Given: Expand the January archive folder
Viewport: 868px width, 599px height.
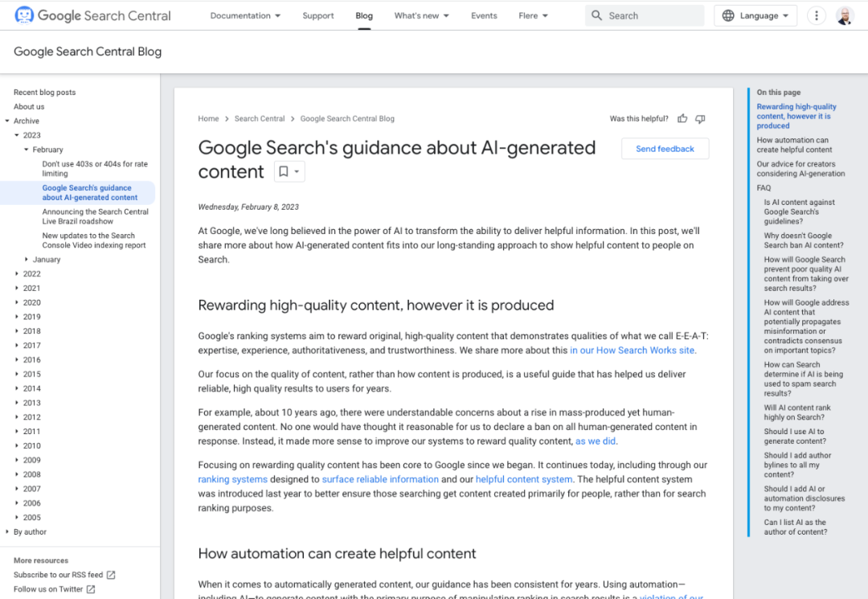Looking at the screenshot, I should [27, 260].
